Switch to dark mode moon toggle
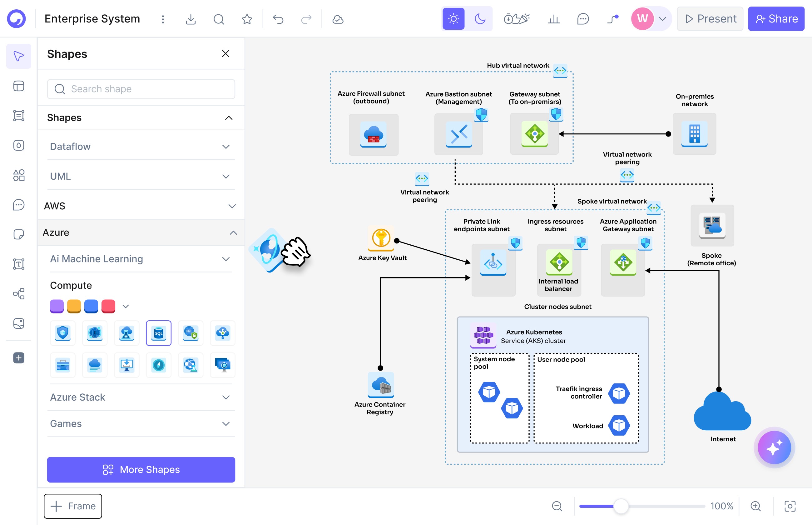812x525 pixels. coord(480,19)
